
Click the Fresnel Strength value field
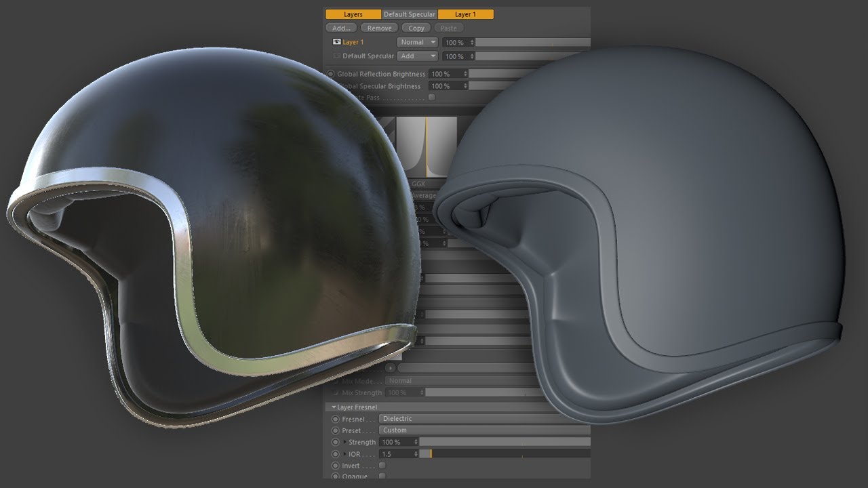pyautogui.click(x=399, y=442)
